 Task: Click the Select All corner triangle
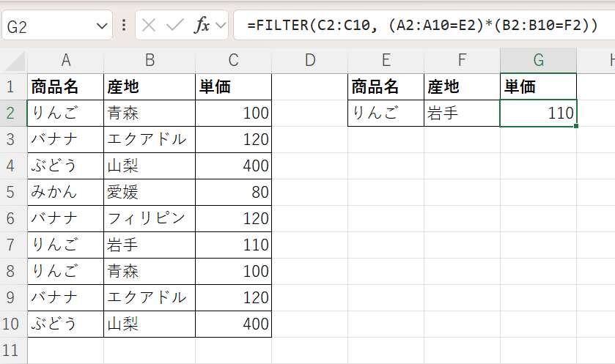point(15,62)
